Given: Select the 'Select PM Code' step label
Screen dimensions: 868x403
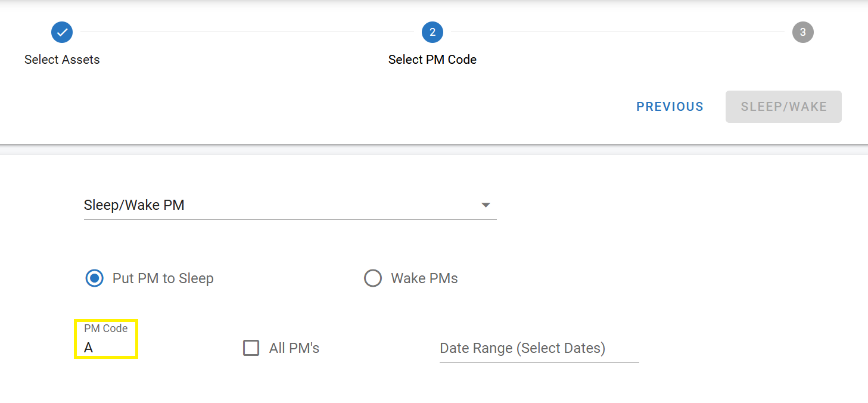Looking at the screenshot, I should tap(433, 60).
